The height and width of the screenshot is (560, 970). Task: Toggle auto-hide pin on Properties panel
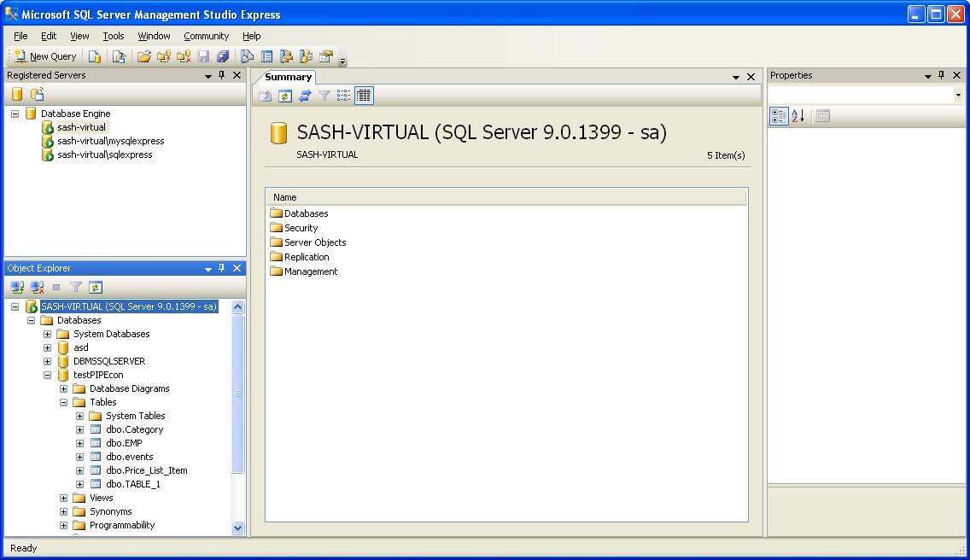(942, 75)
